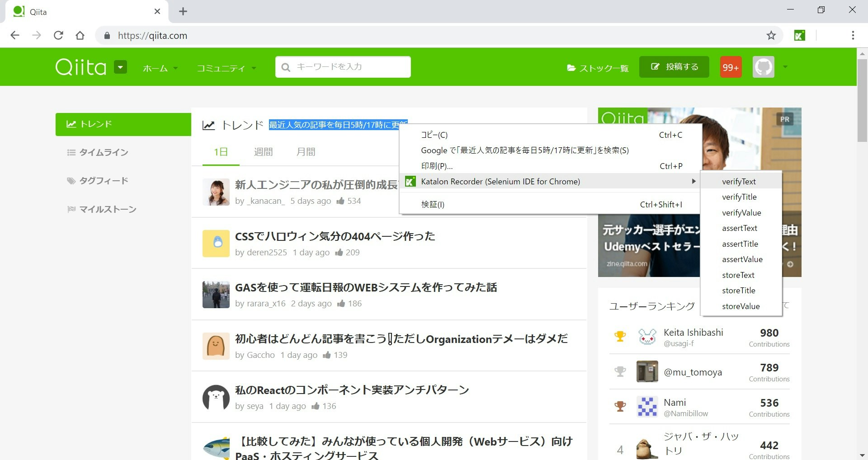
Task: Select assertValue in Katalon submenu
Action: [741, 259]
